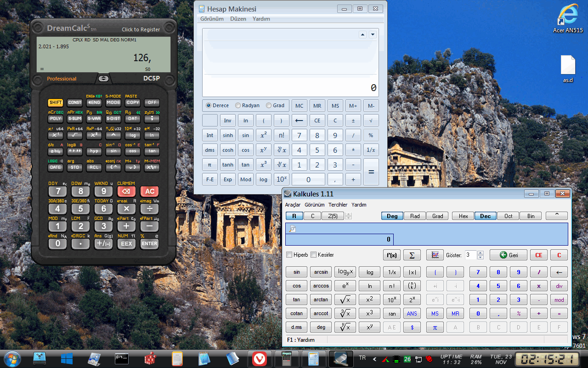Switch Kalkules to Rad mode
The height and width of the screenshot is (368, 588).
click(x=415, y=216)
